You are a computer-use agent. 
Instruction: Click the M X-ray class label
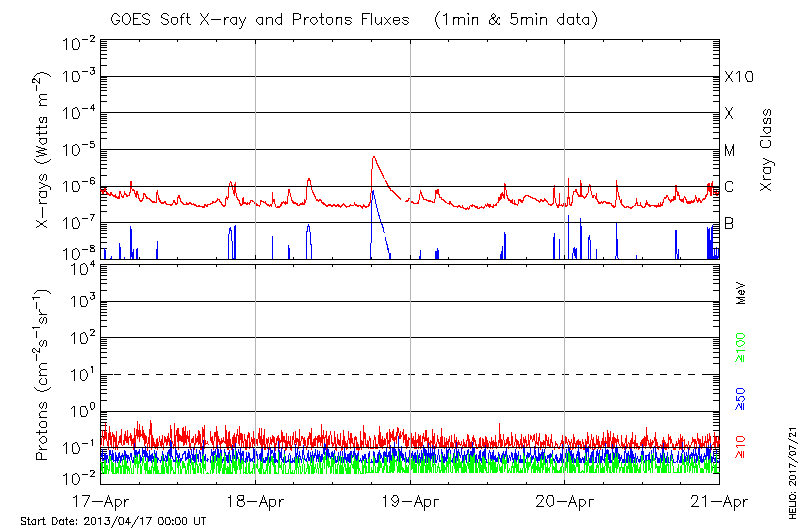730,150
